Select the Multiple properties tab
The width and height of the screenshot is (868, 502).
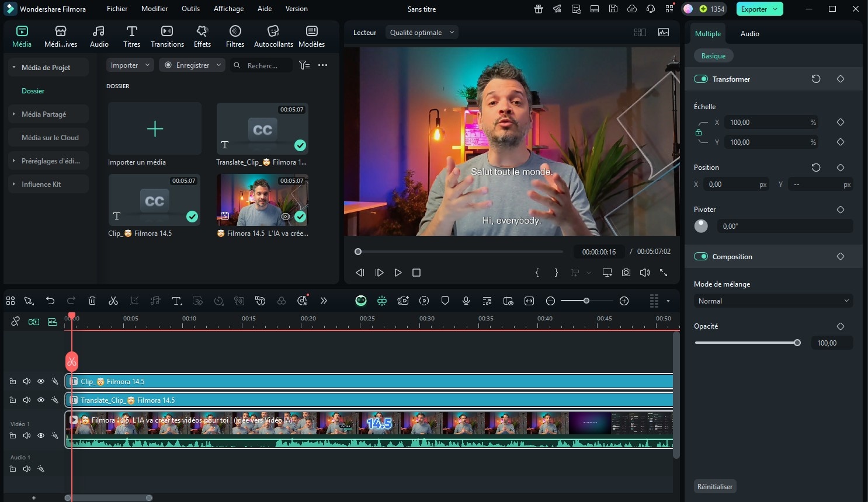pyautogui.click(x=707, y=34)
